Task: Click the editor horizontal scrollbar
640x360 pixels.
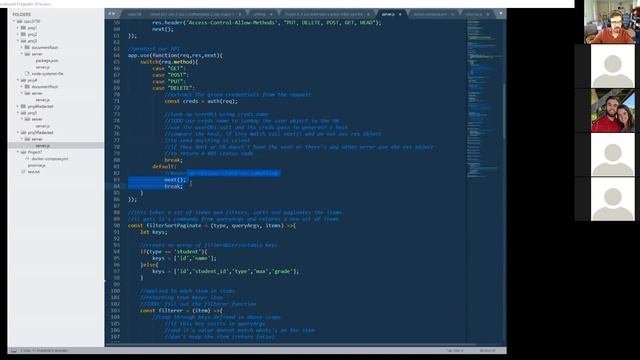Action: pyautogui.click(x=290, y=345)
